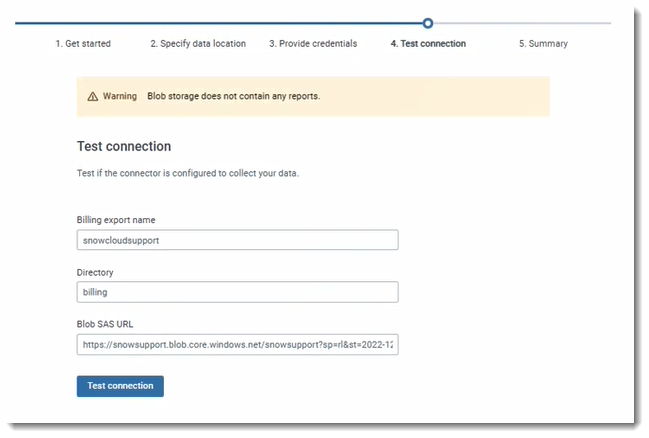
Task: Click the current step circle marker
Action: [428, 23]
